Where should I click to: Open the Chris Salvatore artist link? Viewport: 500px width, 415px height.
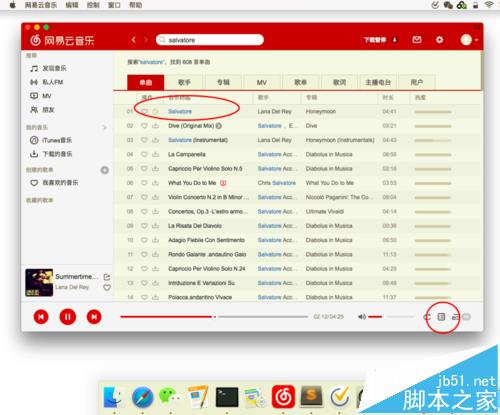(x=276, y=183)
